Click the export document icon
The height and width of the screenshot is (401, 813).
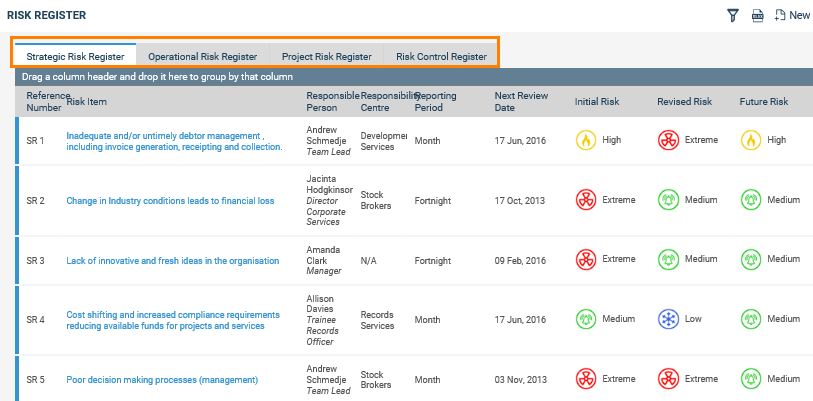click(758, 15)
